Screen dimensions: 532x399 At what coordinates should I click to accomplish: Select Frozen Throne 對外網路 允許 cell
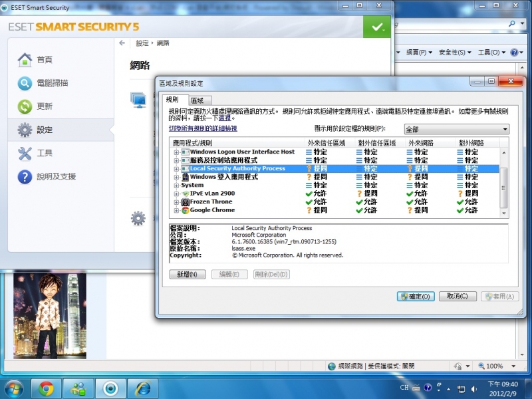pyautogui.click(x=467, y=202)
